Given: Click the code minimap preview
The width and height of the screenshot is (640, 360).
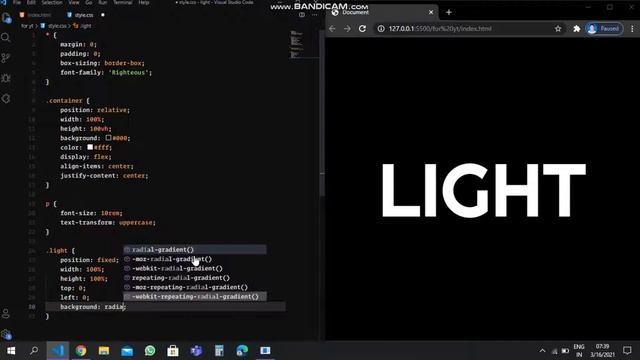Looking at the screenshot, I should [x=297, y=44].
